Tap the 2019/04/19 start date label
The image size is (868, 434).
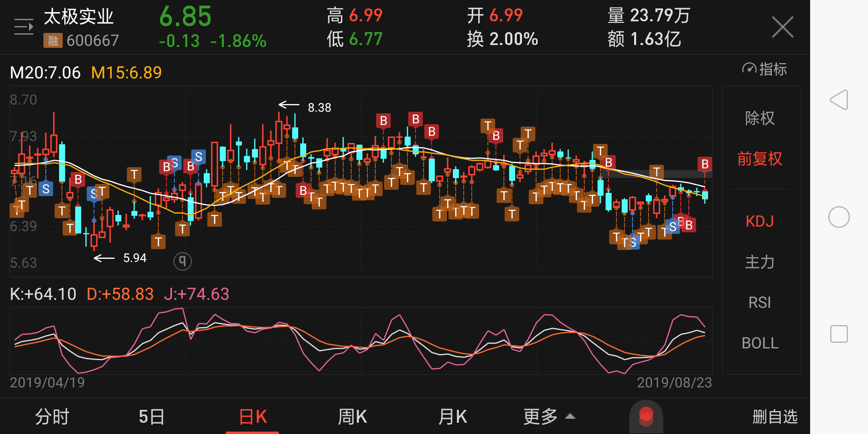click(x=47, y=383)
